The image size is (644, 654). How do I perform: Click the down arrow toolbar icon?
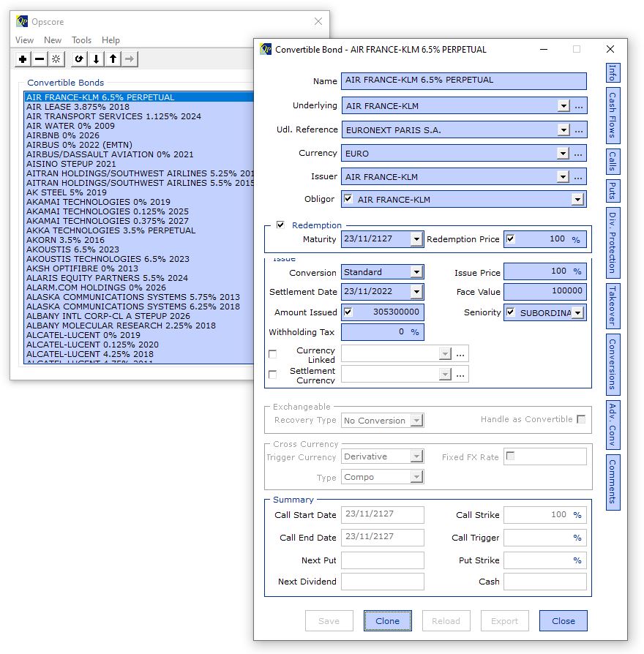point(96,59)
